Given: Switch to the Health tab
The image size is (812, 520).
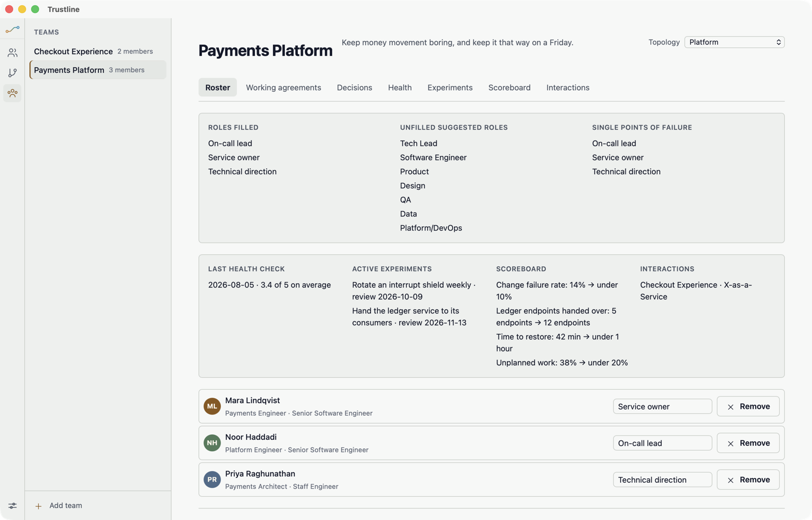Looking at the screenshot, I should pyautogui.click(x=400, y=87).
